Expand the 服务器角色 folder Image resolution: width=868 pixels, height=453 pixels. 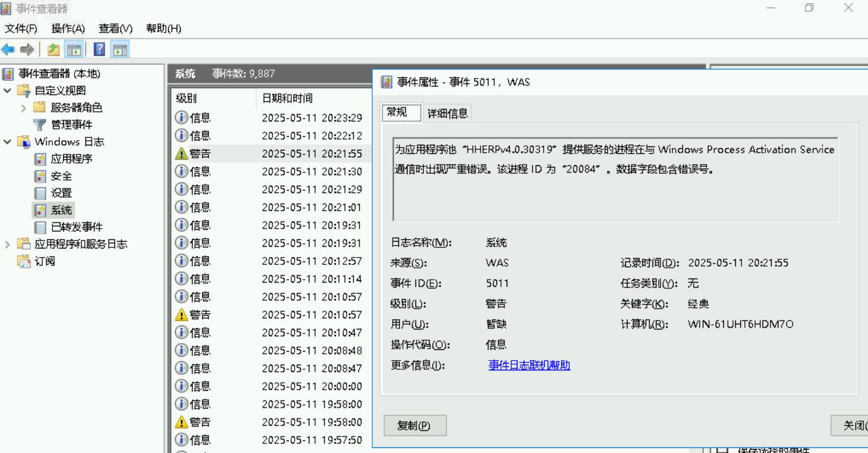(x=23, y=108)
